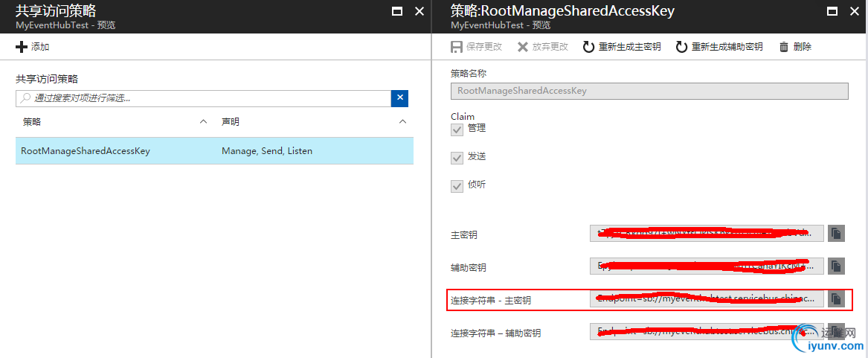Viewport: 868px width, 358px height.
Task: Regenerate primary key via 重新生成主密钥
Action: 623,47
